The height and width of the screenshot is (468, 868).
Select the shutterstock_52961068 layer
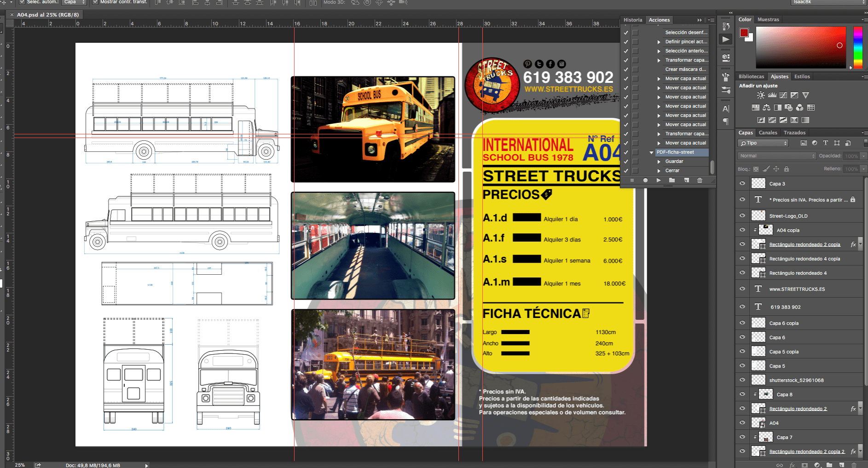(796, 380)
